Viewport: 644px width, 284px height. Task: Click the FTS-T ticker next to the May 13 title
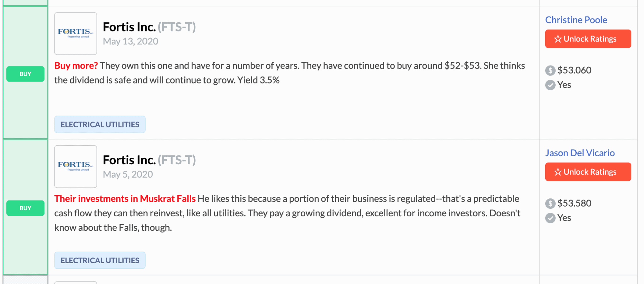tap(177, 27)
